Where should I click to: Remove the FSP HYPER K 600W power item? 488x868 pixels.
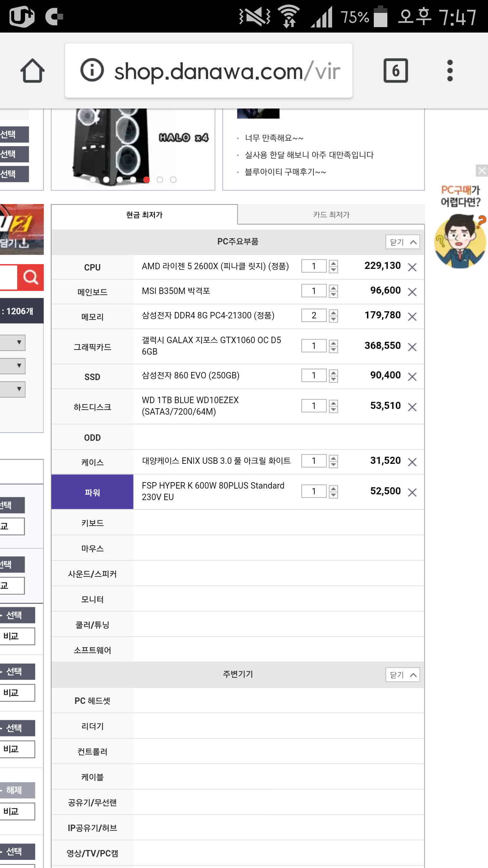(x=412, y=492)
